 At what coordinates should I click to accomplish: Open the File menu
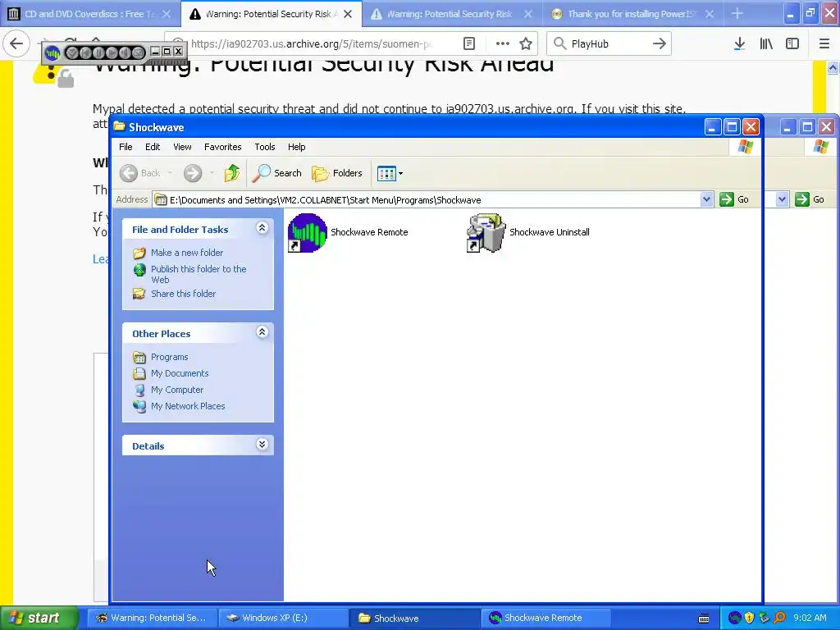point(126,147)
